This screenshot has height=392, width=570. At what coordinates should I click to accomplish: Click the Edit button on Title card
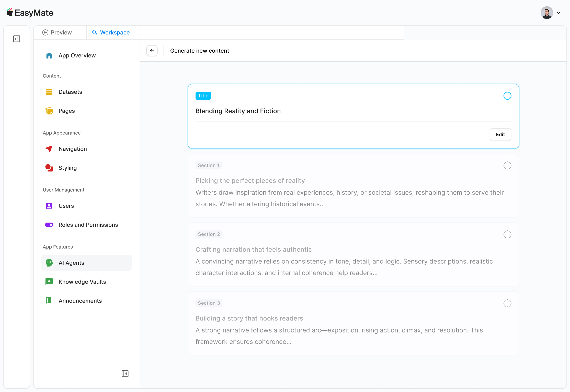500,134
